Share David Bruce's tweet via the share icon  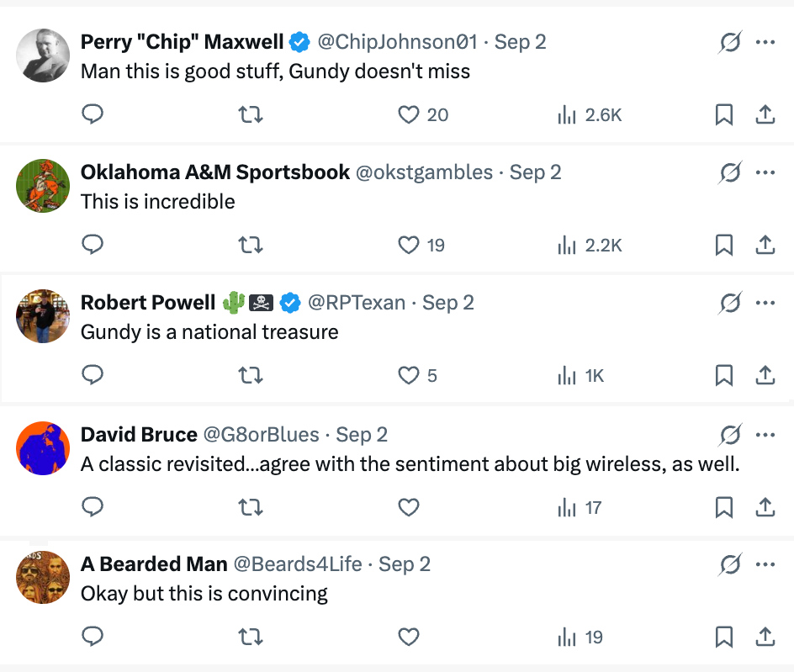point(765,506)
